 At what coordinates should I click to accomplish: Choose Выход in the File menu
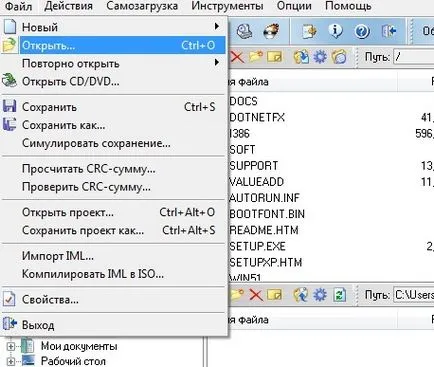click(114, 325)
